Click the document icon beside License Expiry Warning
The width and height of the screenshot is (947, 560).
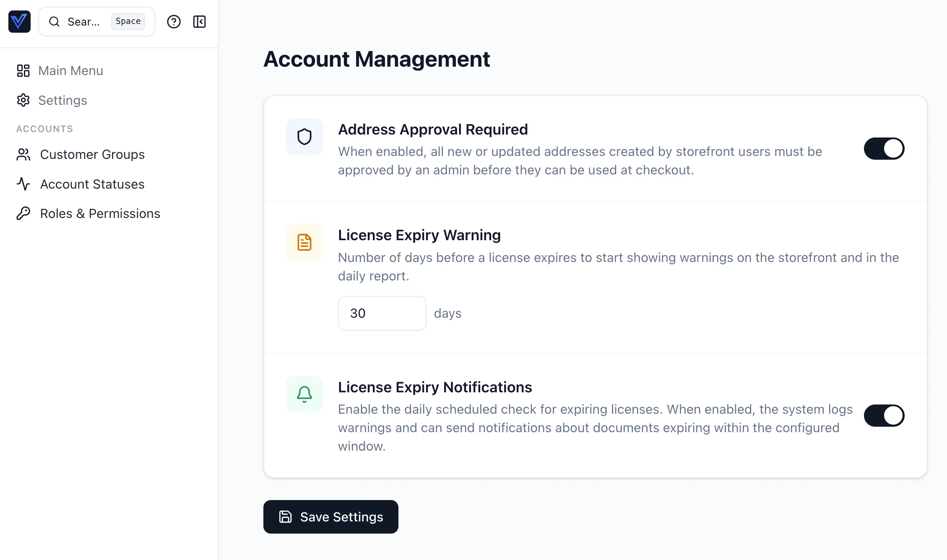tap(304, 242)
